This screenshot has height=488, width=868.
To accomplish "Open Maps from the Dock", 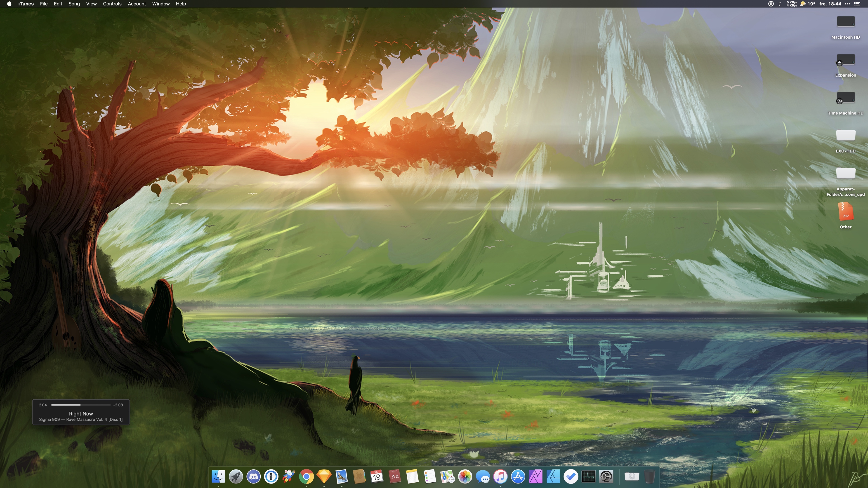I will pyautogui.click(x=448, y=476).
